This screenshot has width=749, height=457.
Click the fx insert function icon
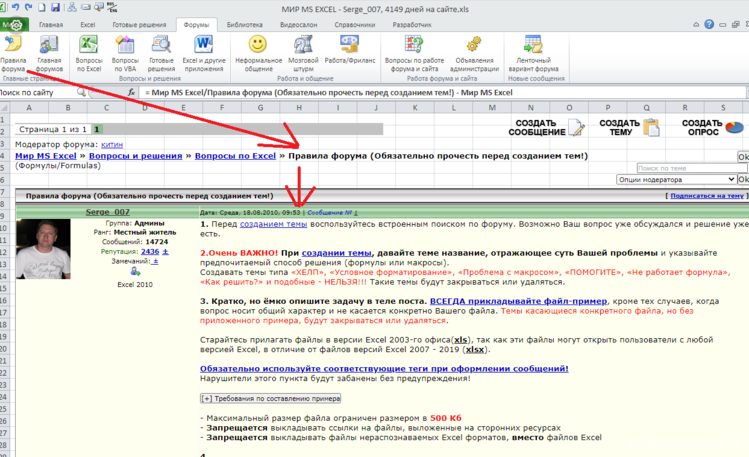[x=131, y=92]
